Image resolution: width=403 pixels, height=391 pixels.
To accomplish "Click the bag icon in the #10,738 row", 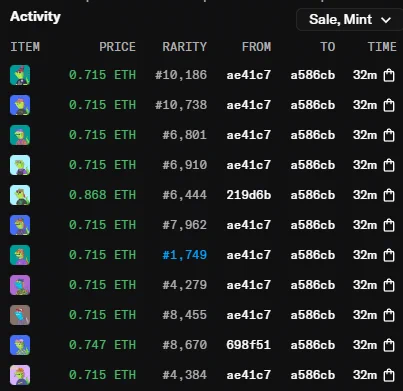I will click(389, 105).
